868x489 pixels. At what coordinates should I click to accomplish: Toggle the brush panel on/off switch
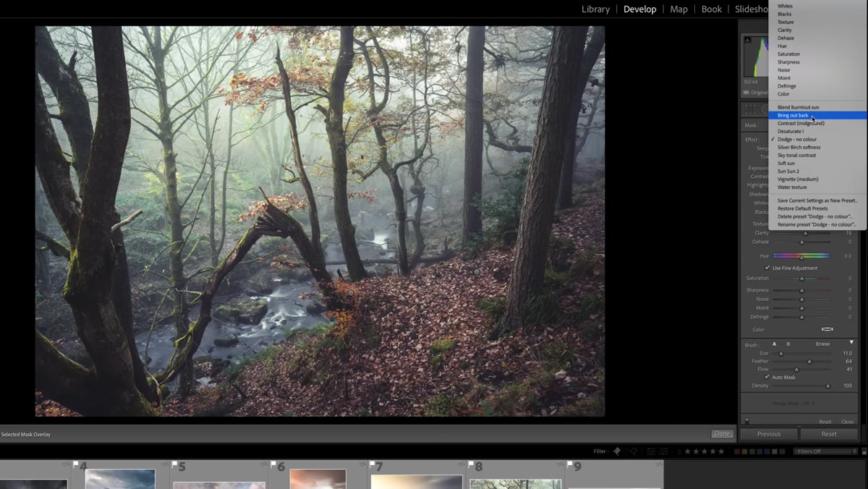(746, 421)
